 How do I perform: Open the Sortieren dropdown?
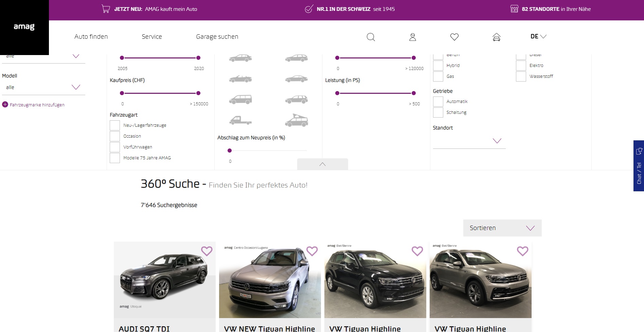[502, 228]
